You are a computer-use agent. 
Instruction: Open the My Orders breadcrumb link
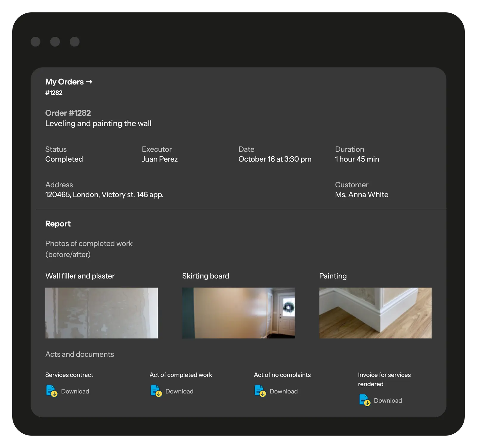coord(64,82)
